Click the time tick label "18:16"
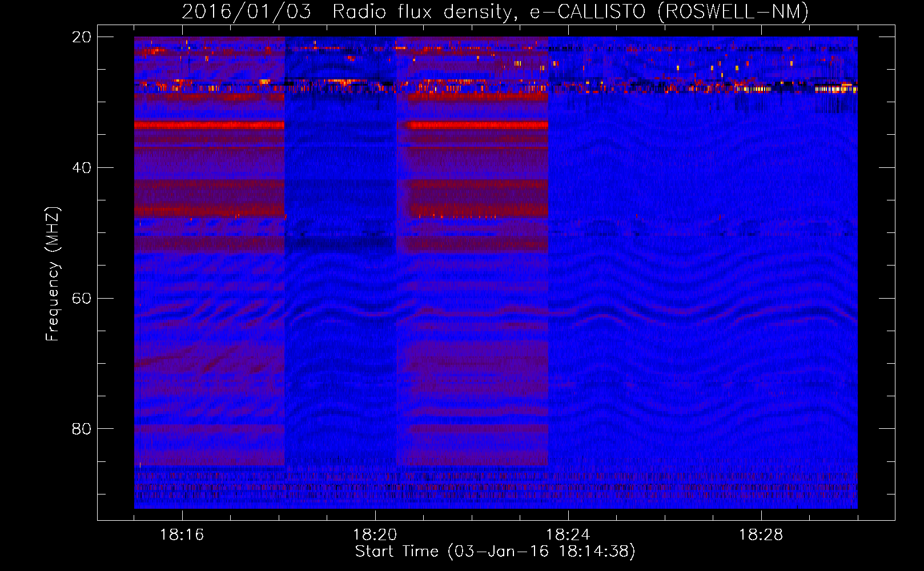The width and height of the screenshot is (924, 571). [182, 535]
